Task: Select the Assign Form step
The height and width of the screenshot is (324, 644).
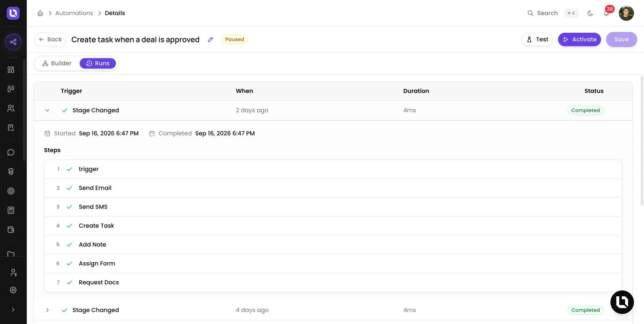Action: point(333,264)
